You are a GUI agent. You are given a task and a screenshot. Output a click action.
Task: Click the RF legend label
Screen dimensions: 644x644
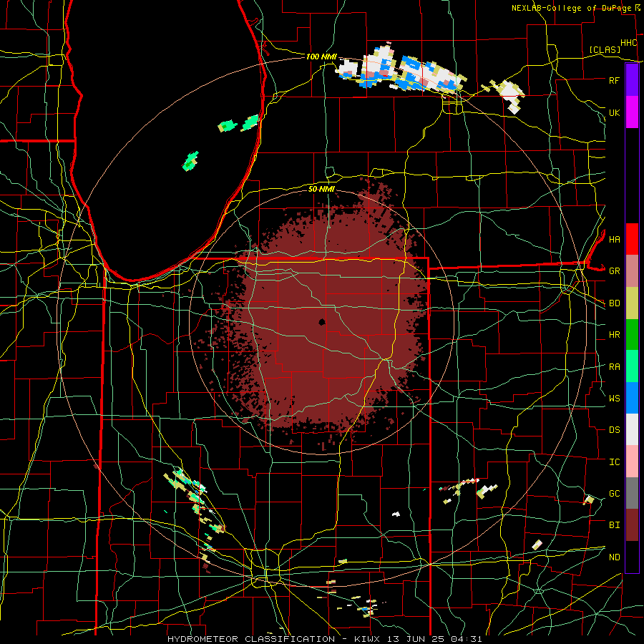point(615,80)
